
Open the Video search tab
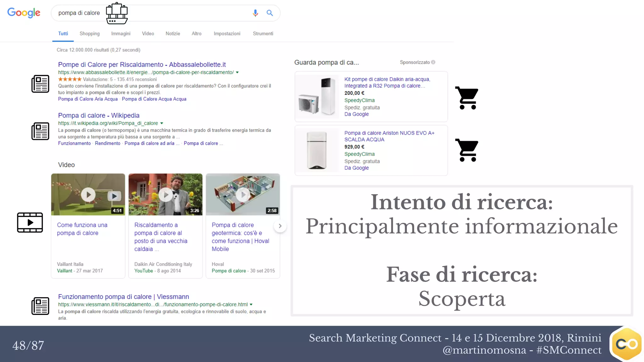148,34
